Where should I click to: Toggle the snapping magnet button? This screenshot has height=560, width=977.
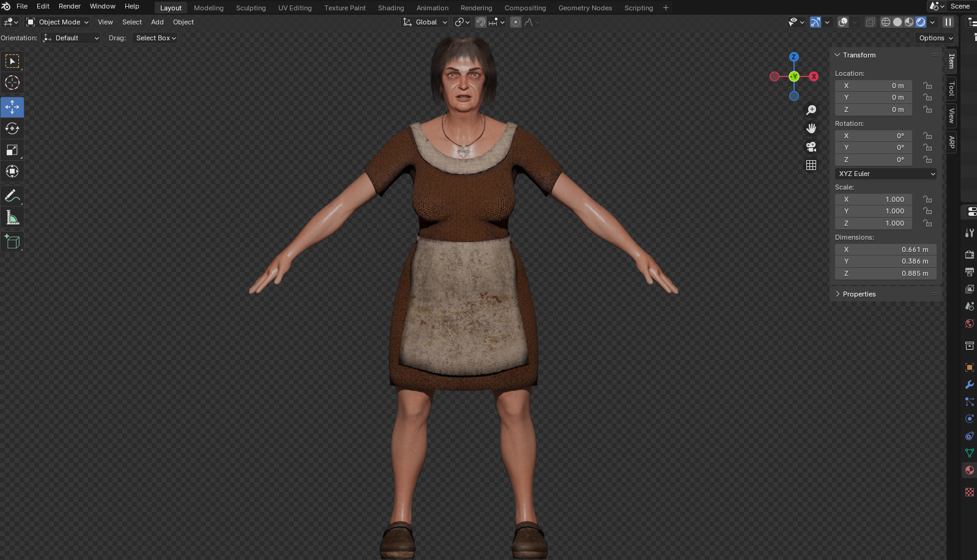pos(481,22)
